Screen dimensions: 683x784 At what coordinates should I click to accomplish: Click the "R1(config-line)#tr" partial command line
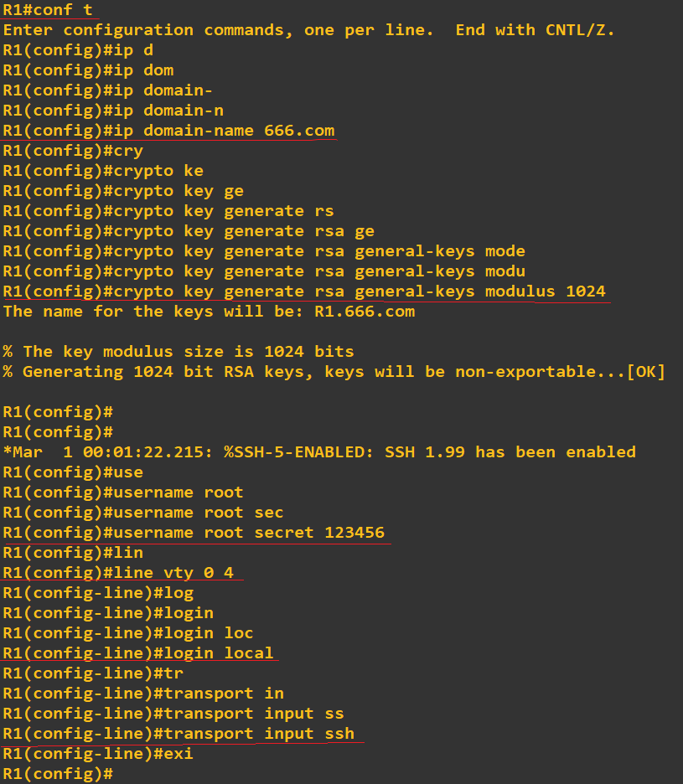pos(92,673)
